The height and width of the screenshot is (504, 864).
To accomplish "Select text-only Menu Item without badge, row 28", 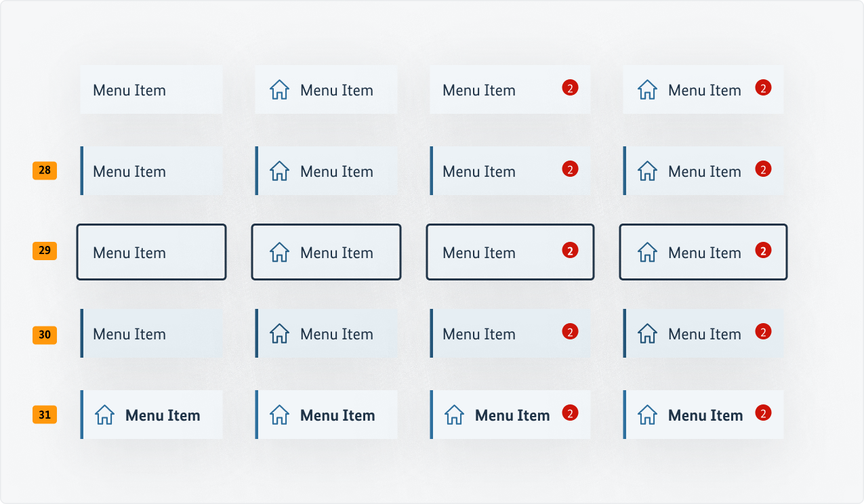I will tap(129, 171).
